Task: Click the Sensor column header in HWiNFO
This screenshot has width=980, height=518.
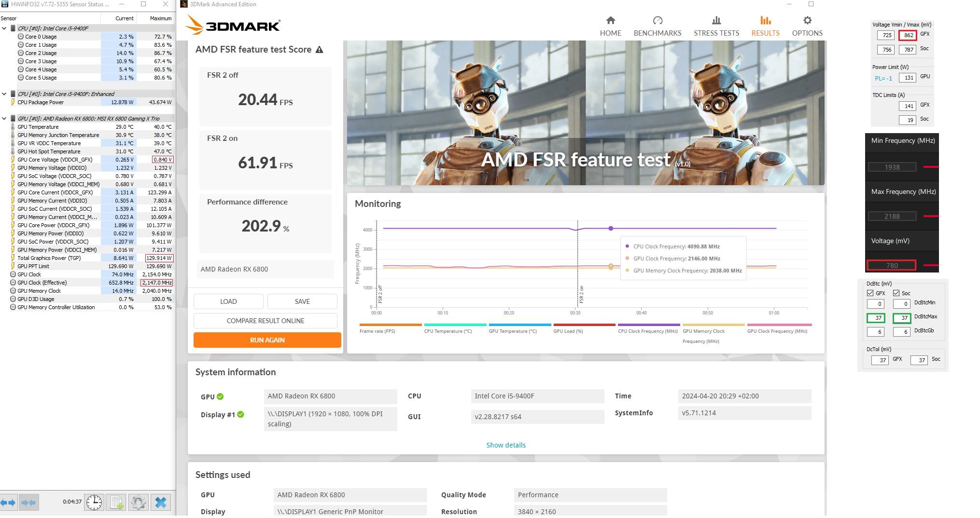Action: pyautogui.click(x=50, y=18)
